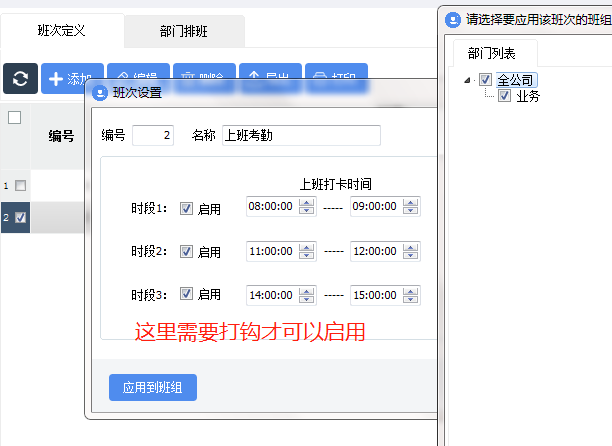
Task: Increase 时段1 start time with up arrow
Action: pyautogui.click(x=306, y=202)
